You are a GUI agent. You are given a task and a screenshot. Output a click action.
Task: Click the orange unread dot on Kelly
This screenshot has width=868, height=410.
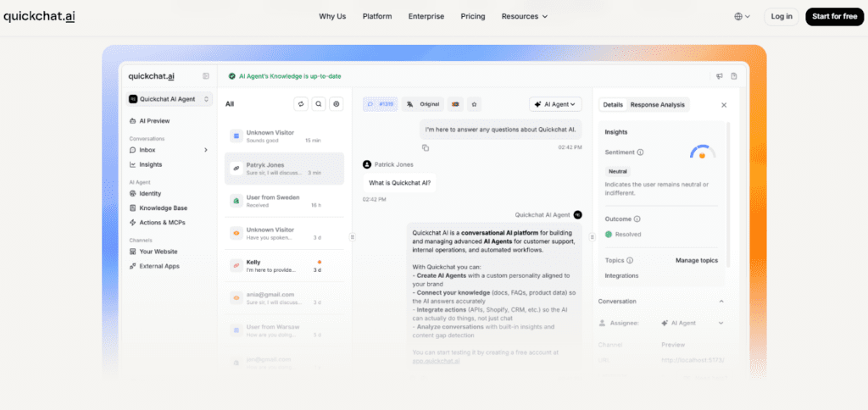320,262
